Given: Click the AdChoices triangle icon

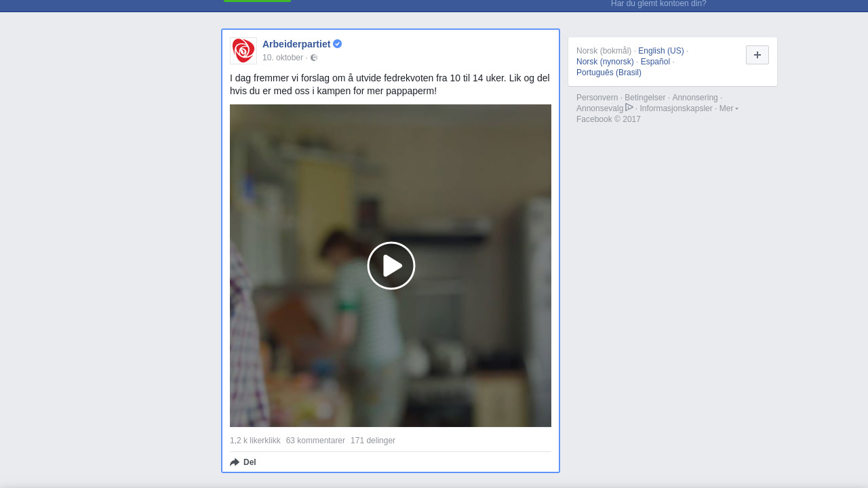Looking at the screenshot, I should (629, 108).
